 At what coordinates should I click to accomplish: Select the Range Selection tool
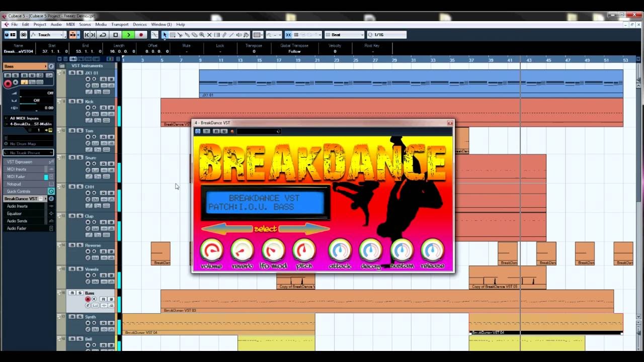pos(172,35)
